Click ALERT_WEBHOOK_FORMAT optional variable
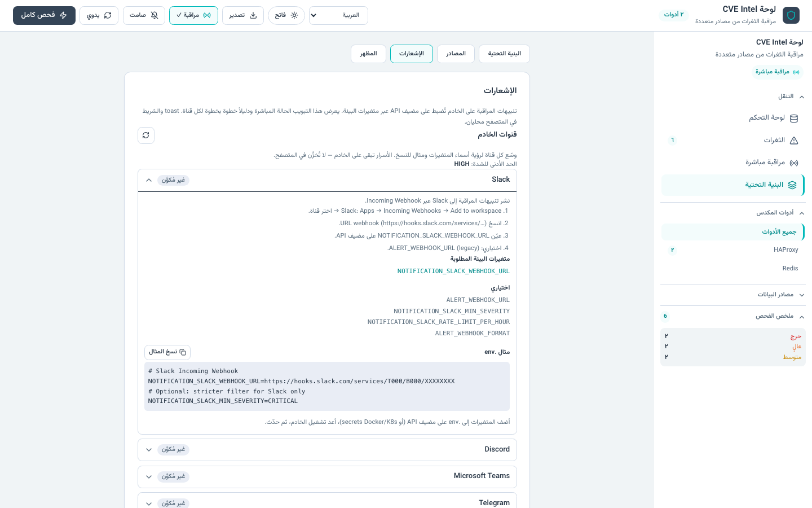Viewport: 812px width, 508px height. (473, 334)
